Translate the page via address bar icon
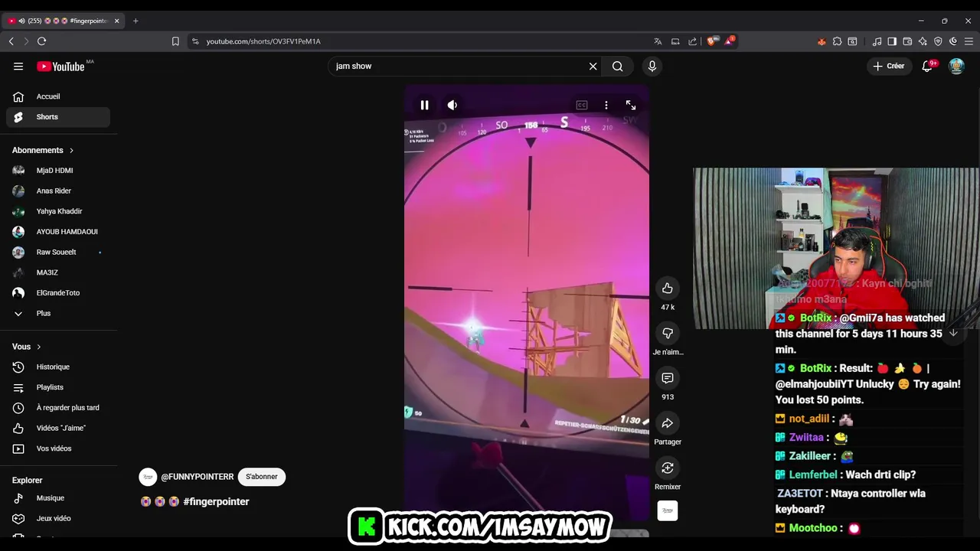The height and width of the screenshot is (551, 980). 658,41
